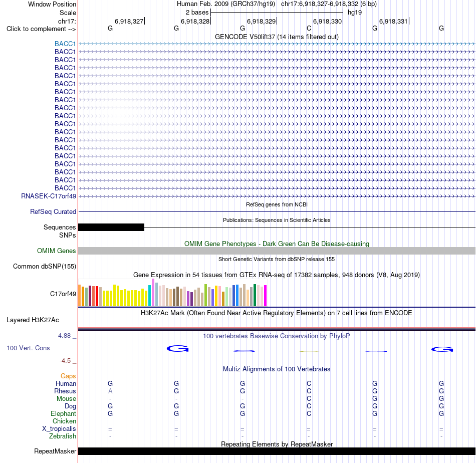This screenshot has width=476, height=463.
Task: Click the Gaps label in Multiz alignment
Action: [68, 376]
